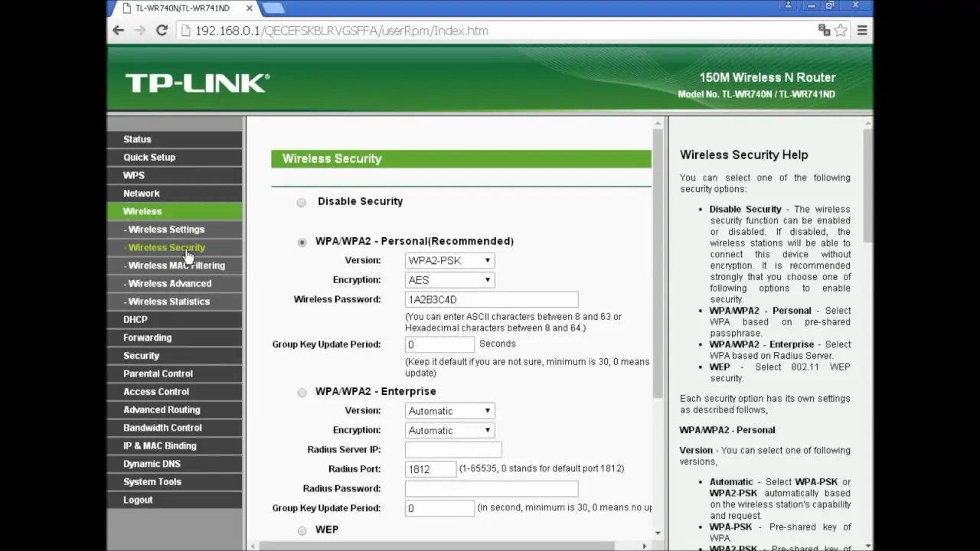The height and width of the screenshot is (551, 980).
Task: Open the Chrome menu hamburger icon
Action: click(862, 31)
